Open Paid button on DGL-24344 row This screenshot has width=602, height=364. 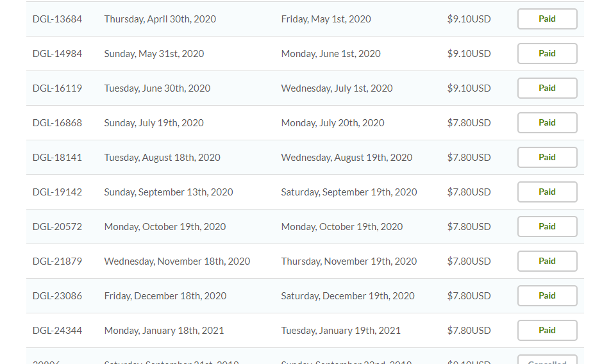[547, 330]
